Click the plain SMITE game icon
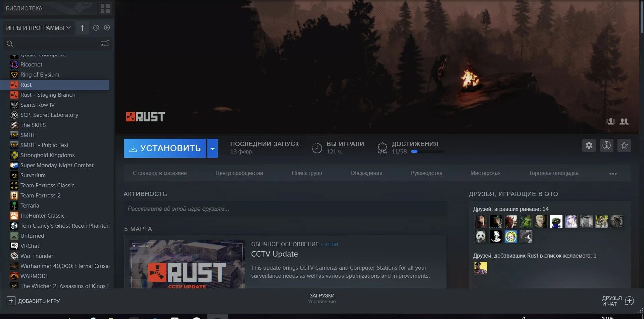Viewport: 644px width, 319px height. tap(14, 135)
